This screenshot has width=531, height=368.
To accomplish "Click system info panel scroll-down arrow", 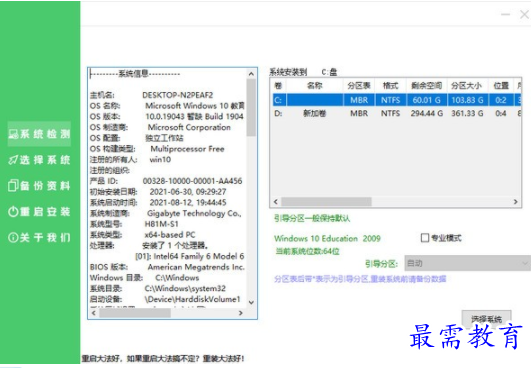I will click(251, 302).
